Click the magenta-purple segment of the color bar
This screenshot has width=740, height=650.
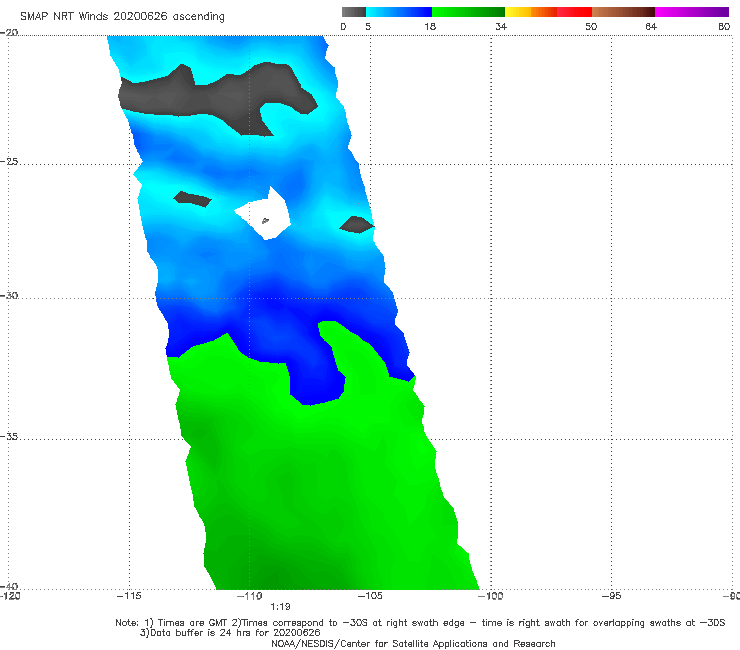click(692, 12)
